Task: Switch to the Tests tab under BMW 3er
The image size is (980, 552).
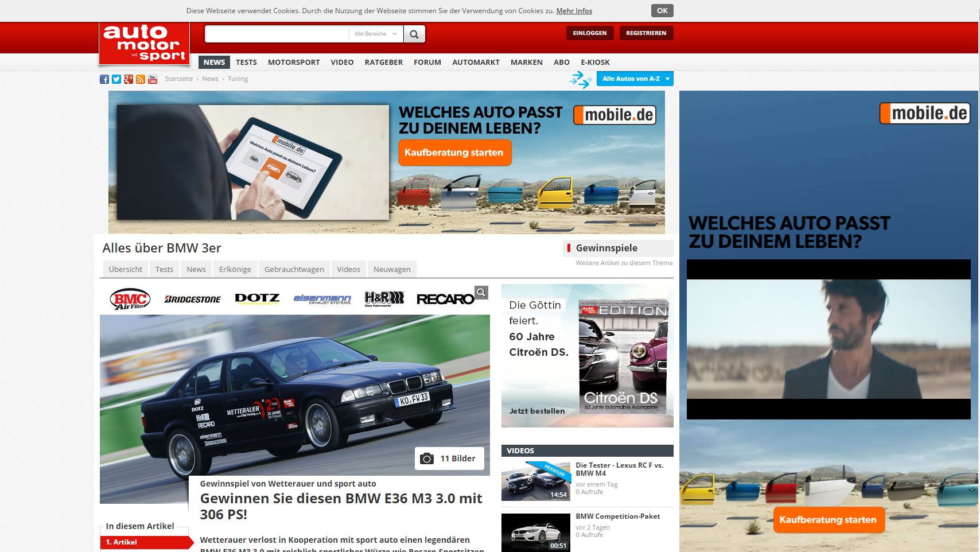Action: 164,269
